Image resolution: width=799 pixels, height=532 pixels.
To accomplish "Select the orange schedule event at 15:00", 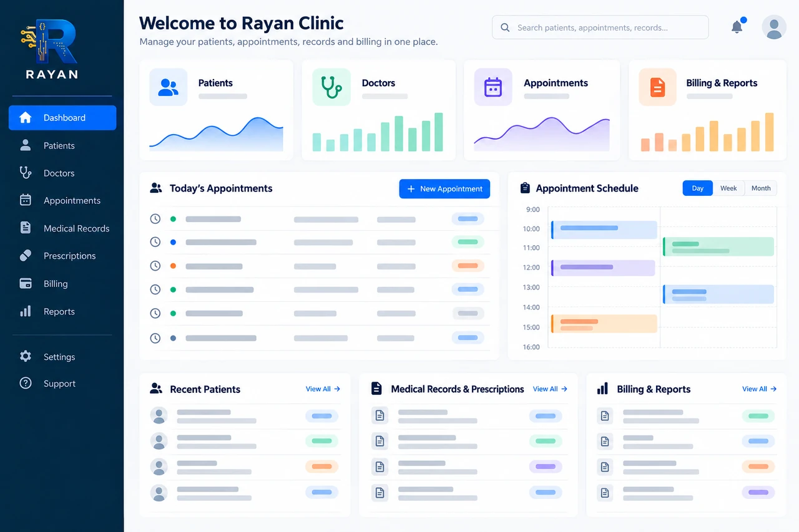I will pos(604,324).
